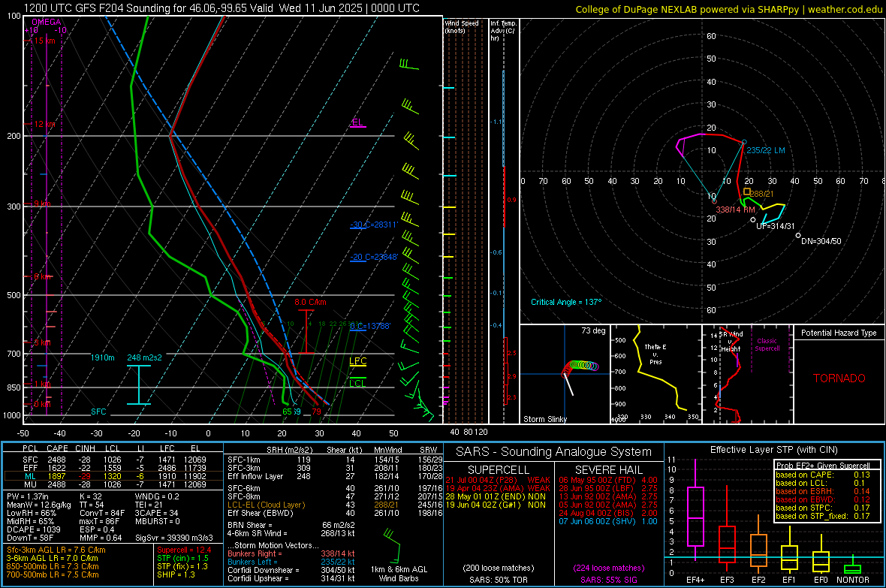
Task: Click the UP=314/31 Corfidi upshear hodograph label
Action: 775,225
